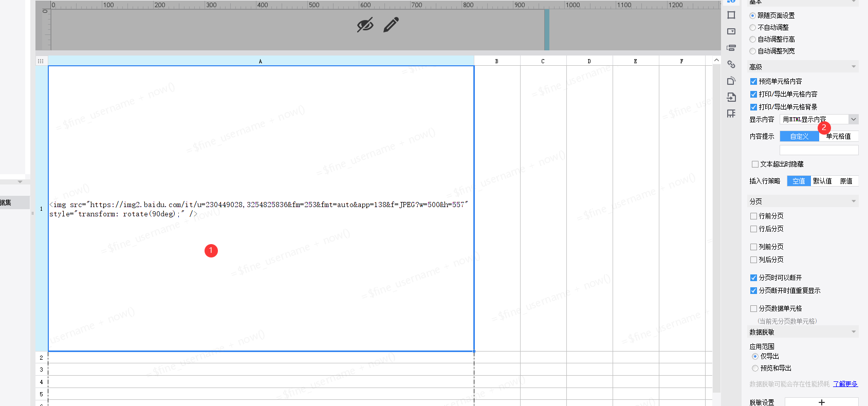The height and width of the screenshot is (406, 868).
Task: Select column A header
Action: [261, 61]
